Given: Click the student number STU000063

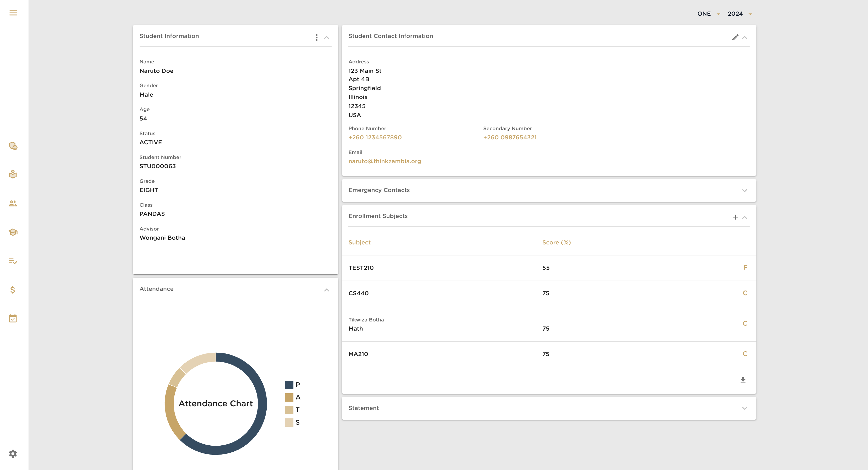Looking at the screenshot, I should 157,166.
